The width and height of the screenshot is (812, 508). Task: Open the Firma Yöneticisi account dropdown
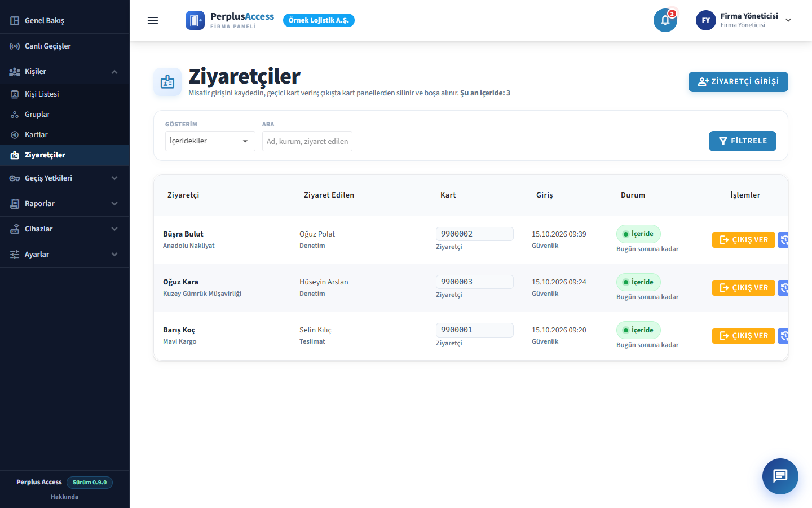pos(744,20)
